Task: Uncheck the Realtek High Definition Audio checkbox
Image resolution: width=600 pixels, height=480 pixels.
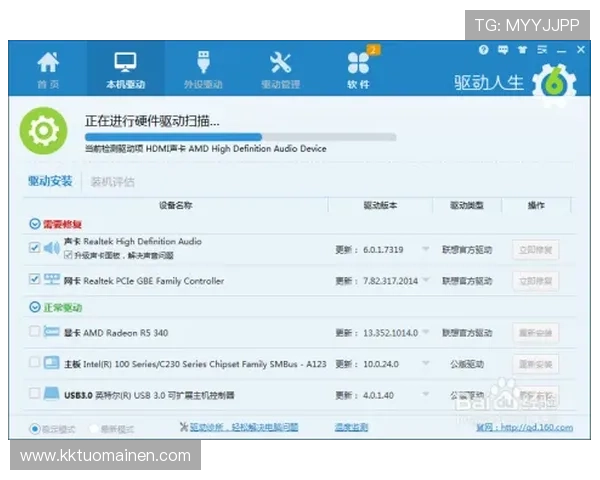Action: 35,247
